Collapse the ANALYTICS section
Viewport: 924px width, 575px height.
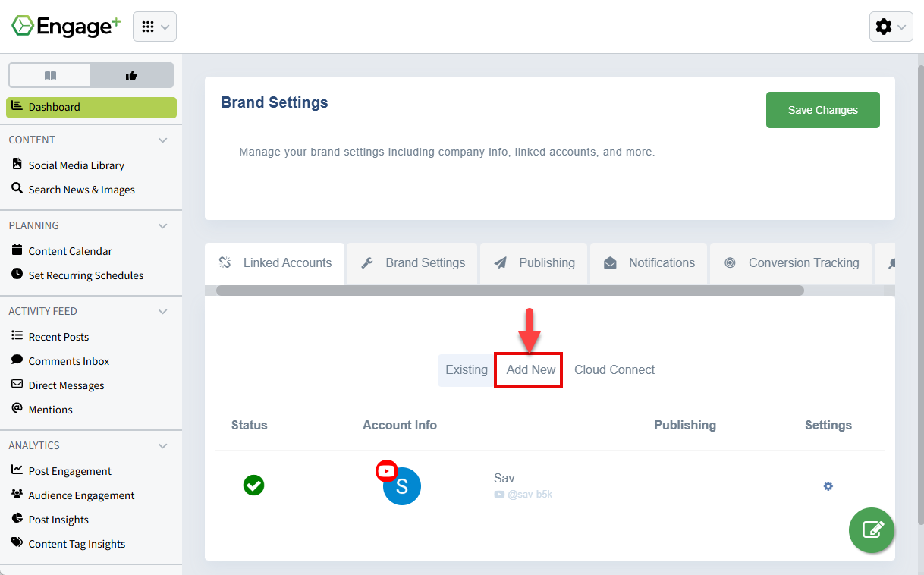point(162,445)
